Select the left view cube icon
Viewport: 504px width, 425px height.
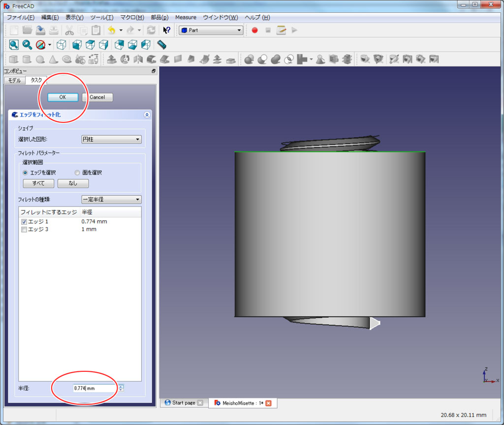[x=146, y=45]
